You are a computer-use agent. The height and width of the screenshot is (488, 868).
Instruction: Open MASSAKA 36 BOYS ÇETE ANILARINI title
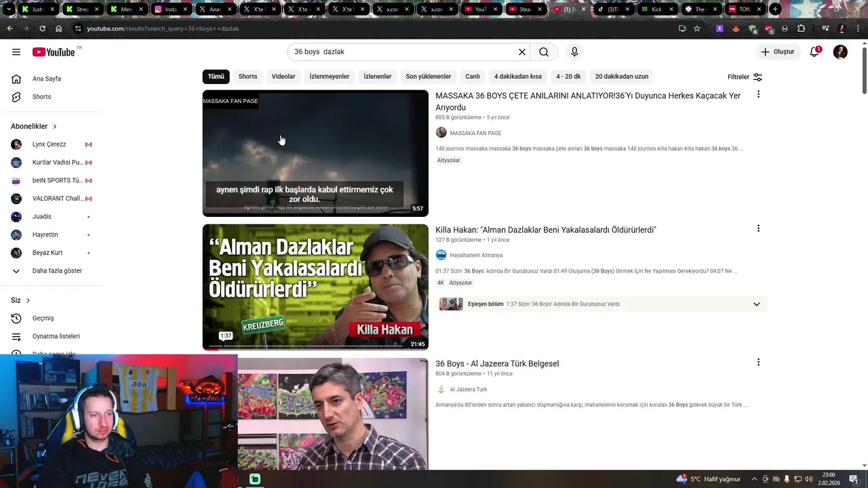coord(588,102)
